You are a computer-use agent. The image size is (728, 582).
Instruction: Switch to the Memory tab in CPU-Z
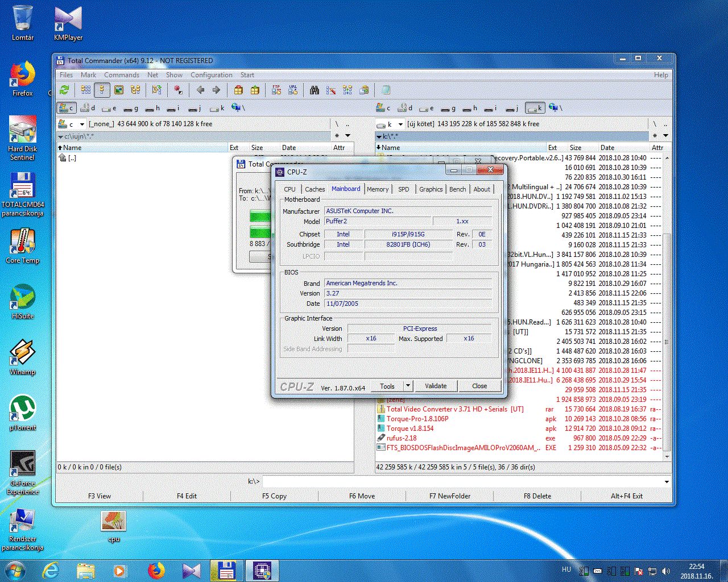click(x=378, y=189)
